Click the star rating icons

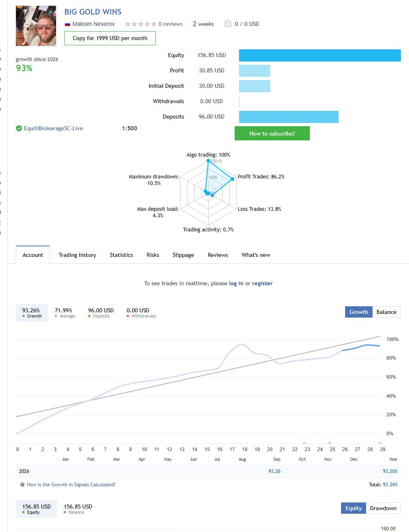(140, 24)
